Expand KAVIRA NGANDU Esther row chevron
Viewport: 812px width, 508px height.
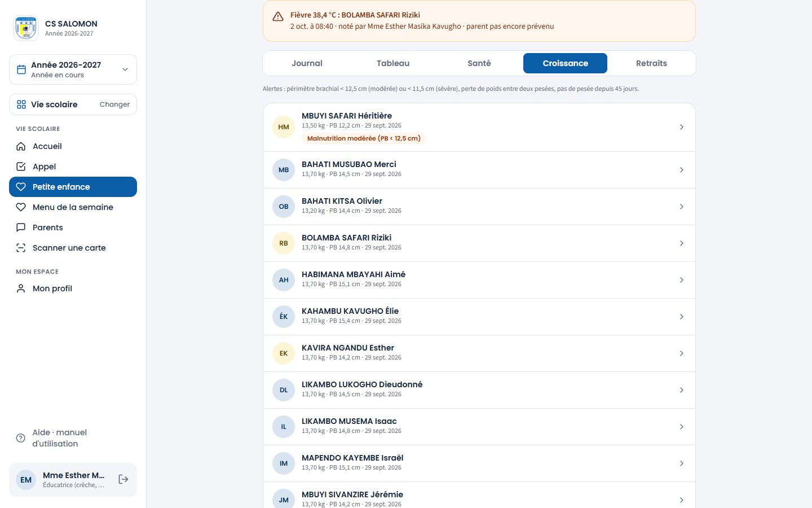[x=682, y=353]
